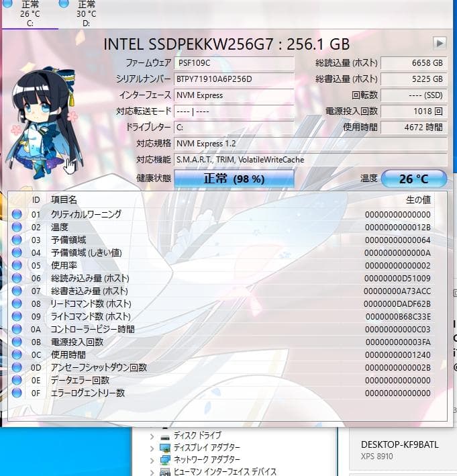Click the 正常 (98 %) health status button
This screenshot has height=476, width=457.
pos(234,179)
